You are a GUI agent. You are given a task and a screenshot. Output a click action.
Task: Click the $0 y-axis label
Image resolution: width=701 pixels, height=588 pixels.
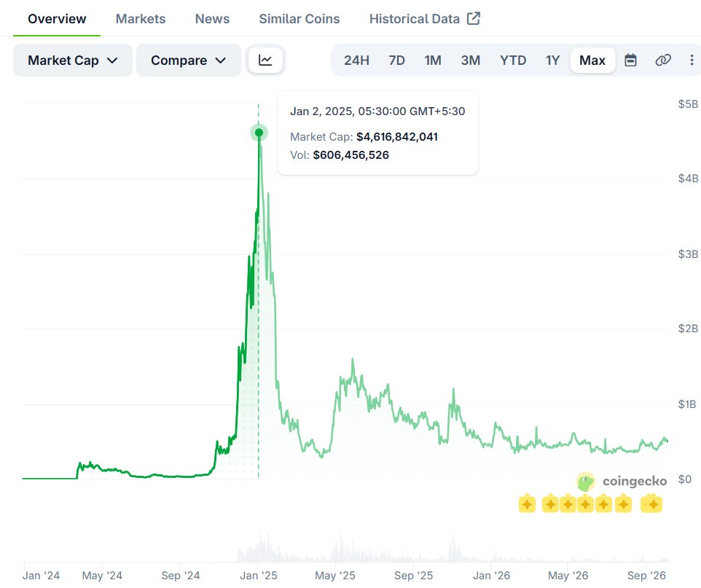684,479
